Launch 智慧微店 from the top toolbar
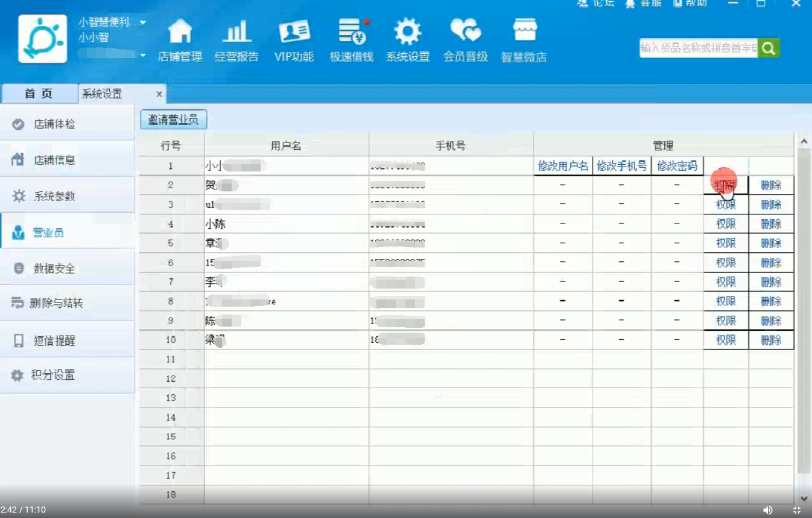This screenshot has height=518, width=812. point(522,38)
